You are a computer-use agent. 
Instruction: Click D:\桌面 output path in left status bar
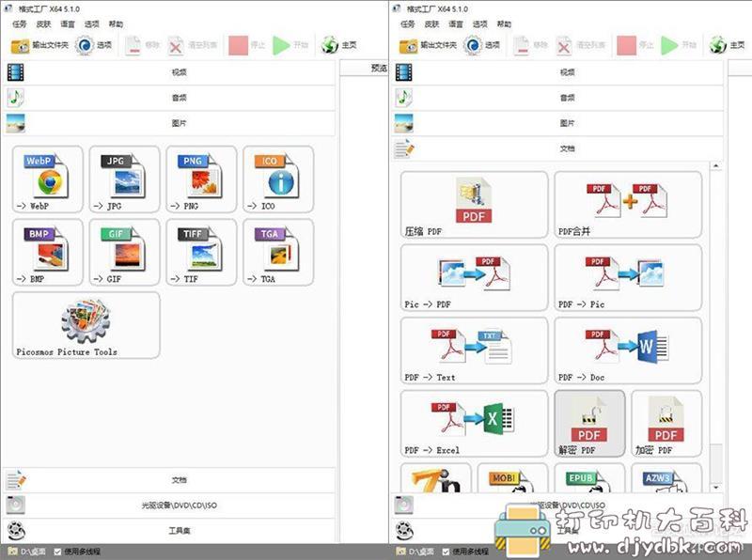[27, 552]
